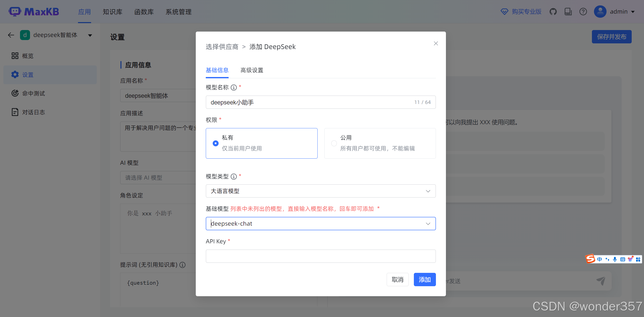644x317 pixels.
Task: Select the 概览 overview sidebar icon
Action: coord(15,56)
